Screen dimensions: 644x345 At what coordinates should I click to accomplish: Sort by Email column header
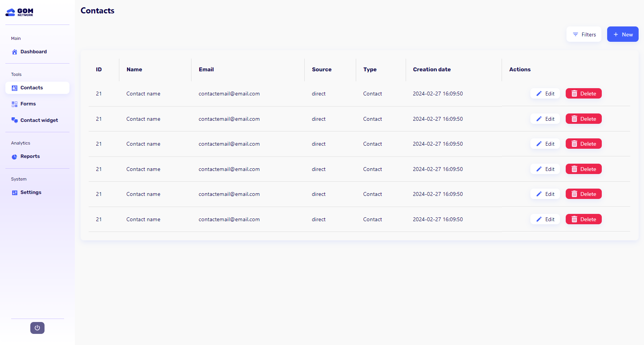click(206, 69)
